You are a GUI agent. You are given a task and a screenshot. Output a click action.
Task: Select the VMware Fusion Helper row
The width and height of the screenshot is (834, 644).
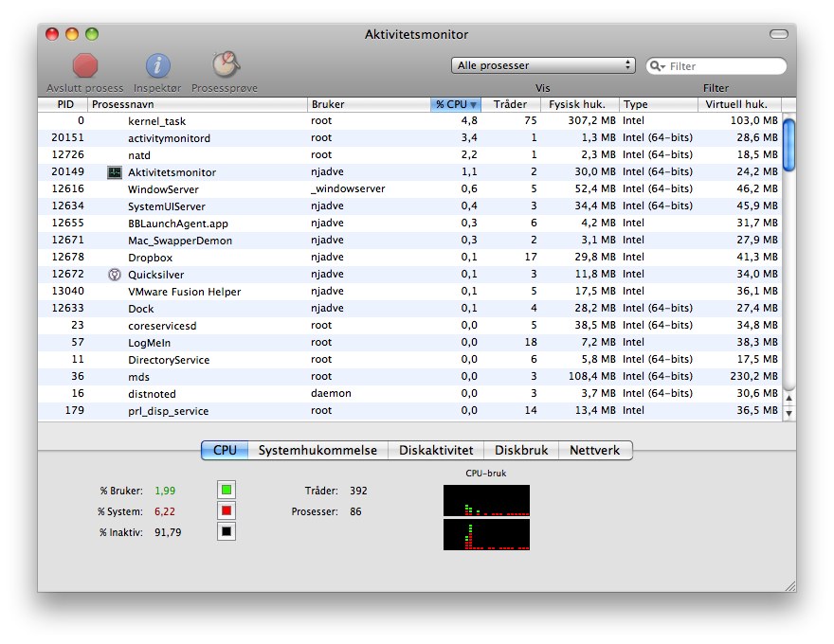point(410,291)
